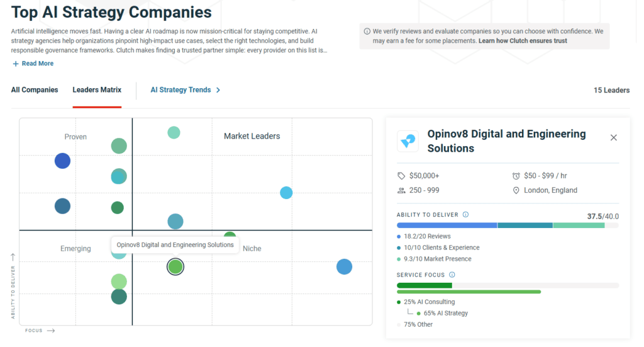Image resolution: width=644 pixels, height=347 pixels.
Task: Select the Leaders Matrix tab
Action: point(97,89)
